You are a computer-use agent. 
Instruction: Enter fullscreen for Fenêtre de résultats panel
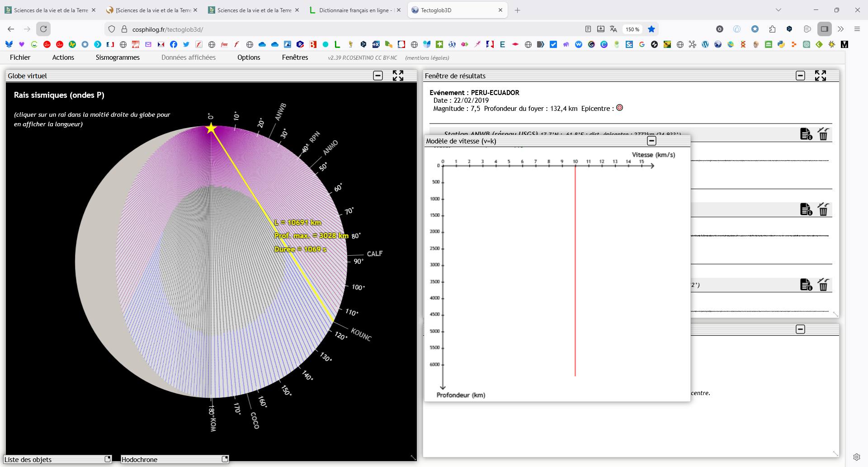[820, 76]
